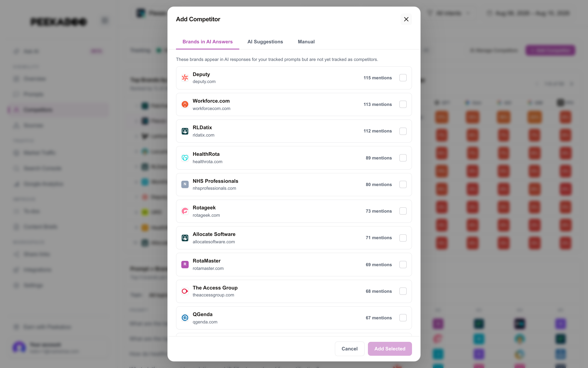Click the 'RotaMaster' brand name
The image size is (588, 368).
[207, 261]
